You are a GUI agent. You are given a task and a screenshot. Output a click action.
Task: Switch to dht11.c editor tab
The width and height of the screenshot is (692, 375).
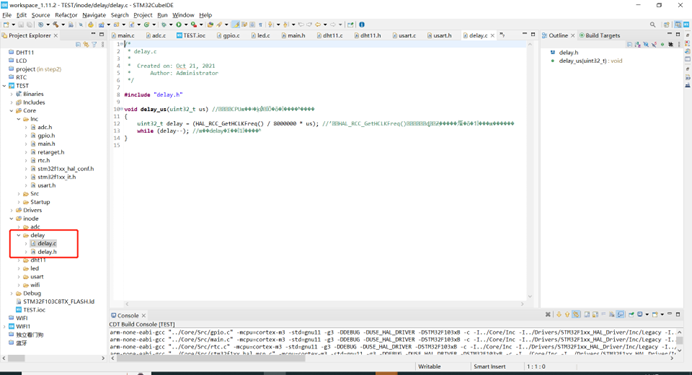click(330, 35)
